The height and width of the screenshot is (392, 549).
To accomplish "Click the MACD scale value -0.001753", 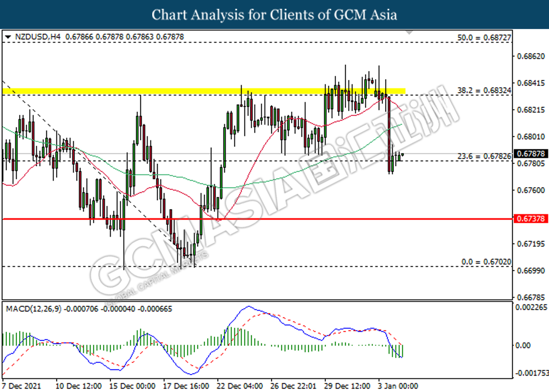I will tap(532, 373).
